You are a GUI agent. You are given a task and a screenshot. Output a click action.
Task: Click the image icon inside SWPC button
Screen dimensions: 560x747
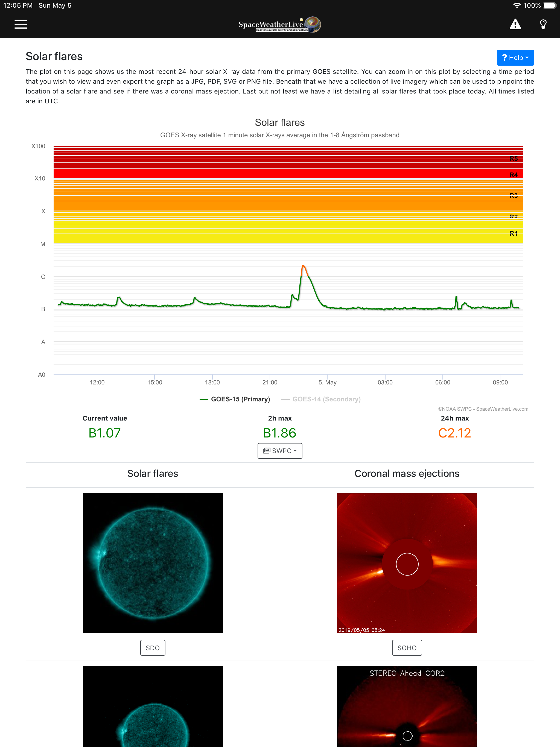click(267, 451)
